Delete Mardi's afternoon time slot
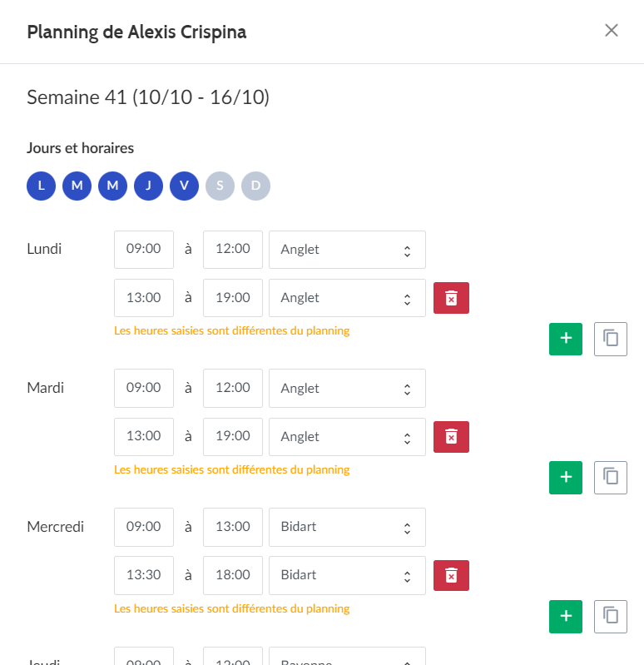 451,437
